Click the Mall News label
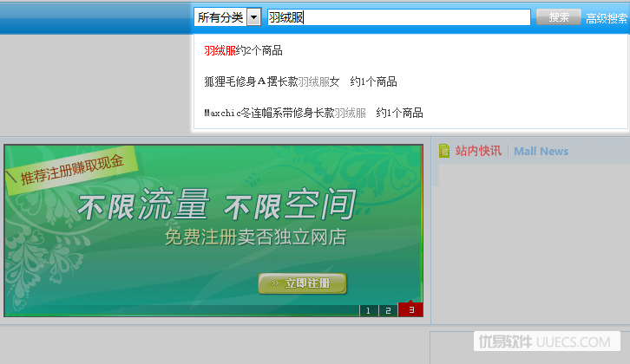Image resolution: width=630 pixels, height=364 pixels. (541, 152)
